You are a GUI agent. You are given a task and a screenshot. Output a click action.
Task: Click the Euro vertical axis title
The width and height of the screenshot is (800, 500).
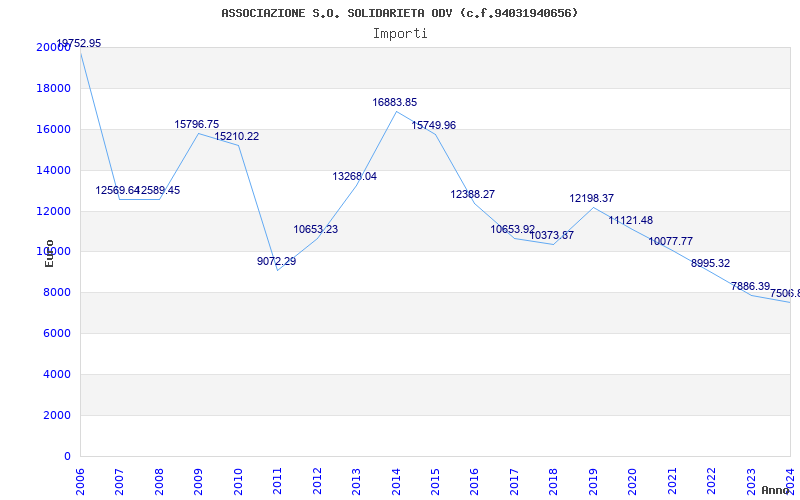point(49,253)
